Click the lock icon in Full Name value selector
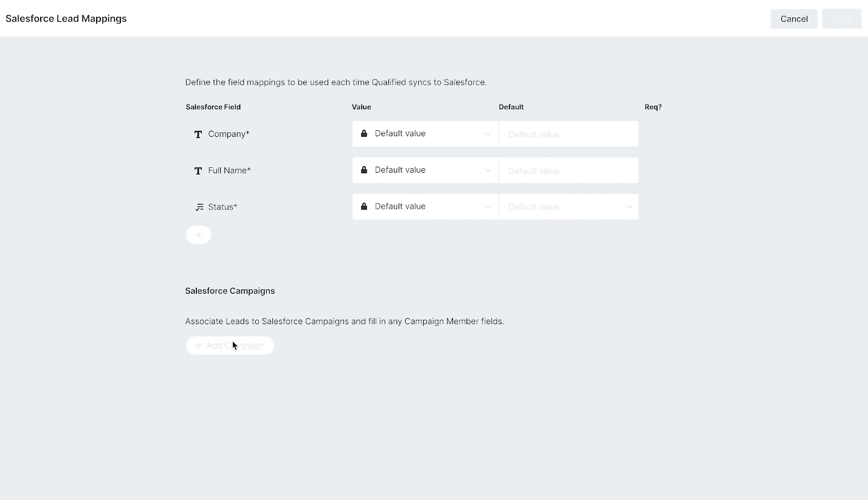This screenshot has width=868, height=500. (363, 169)
